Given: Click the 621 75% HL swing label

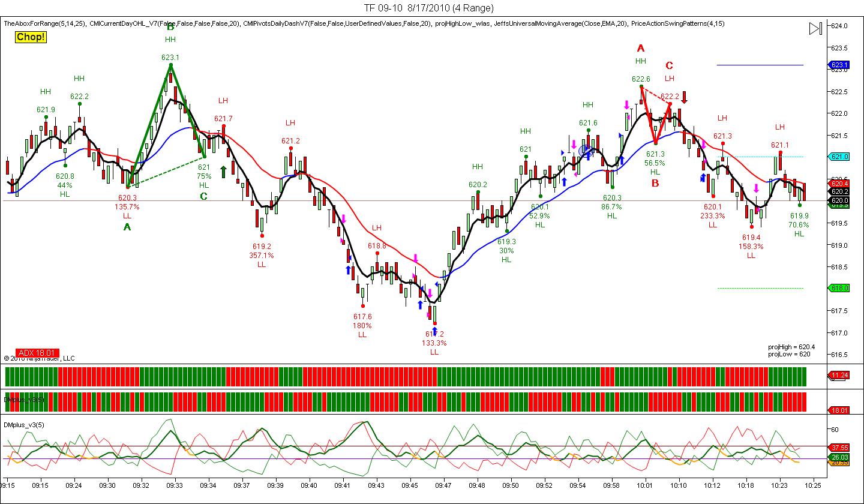Looking at the screenshot, I should [204, 176].
